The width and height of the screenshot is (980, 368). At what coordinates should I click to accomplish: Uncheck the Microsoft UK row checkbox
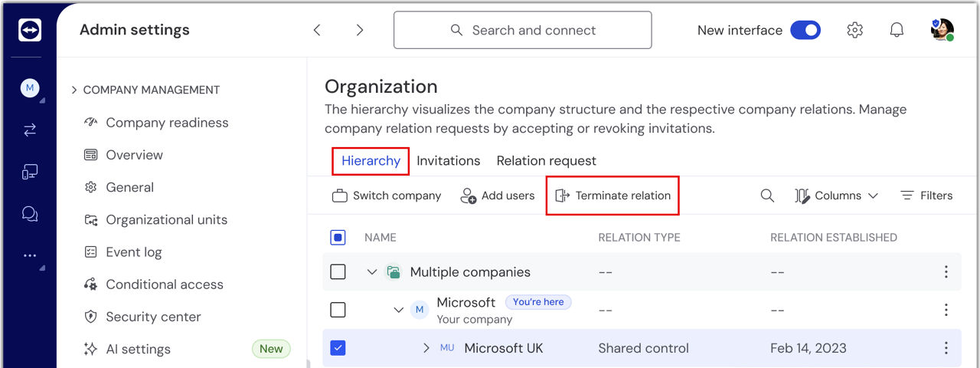tap(338, 348)
